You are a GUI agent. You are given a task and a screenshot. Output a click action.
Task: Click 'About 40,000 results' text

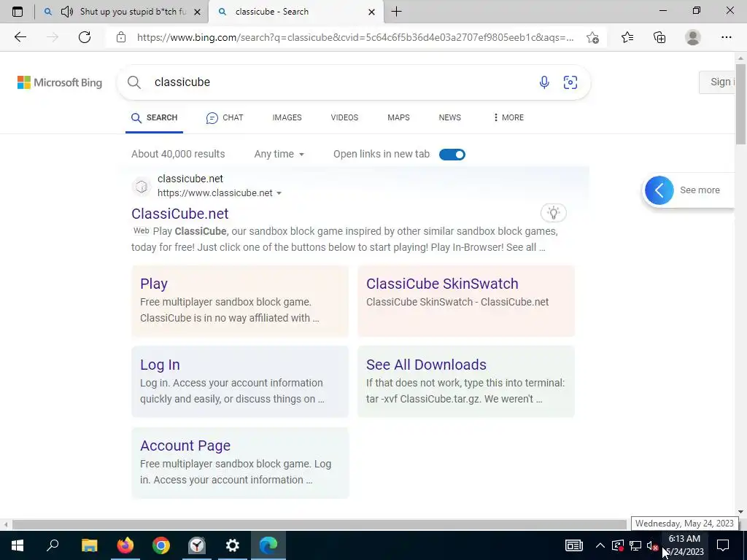pyautogui.click(x=178, y=155)
